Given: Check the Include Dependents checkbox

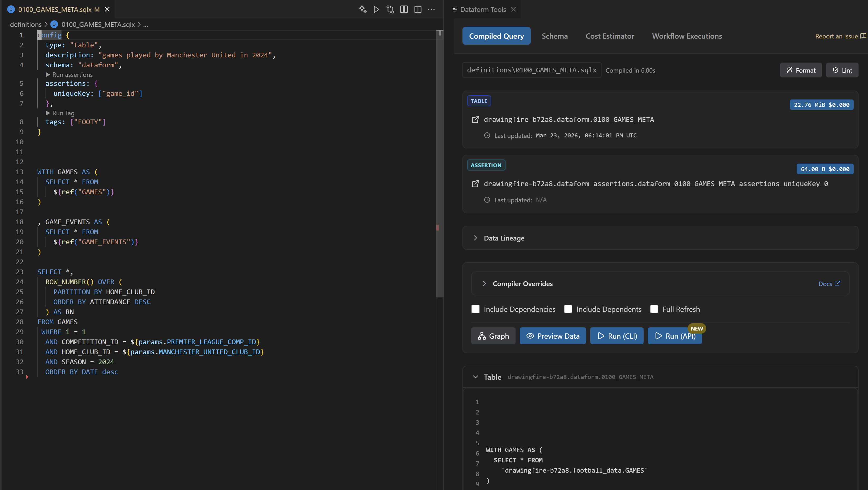Looking at the screenshot, I should [568, 309].
